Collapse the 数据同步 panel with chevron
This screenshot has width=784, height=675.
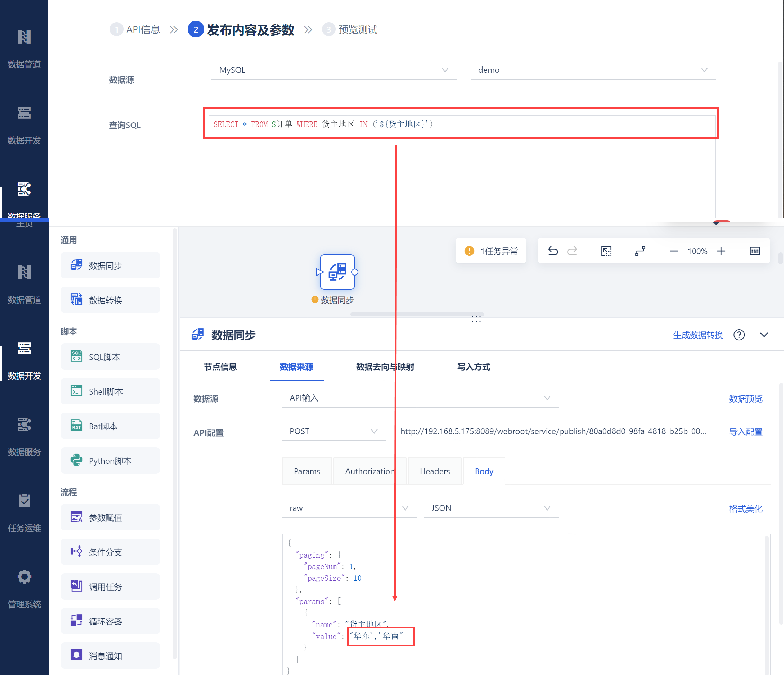point(764,335)
